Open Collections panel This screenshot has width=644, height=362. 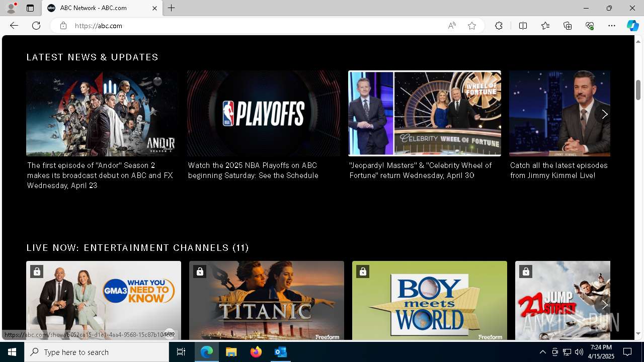pyautogui.click(x=568, y=26)
